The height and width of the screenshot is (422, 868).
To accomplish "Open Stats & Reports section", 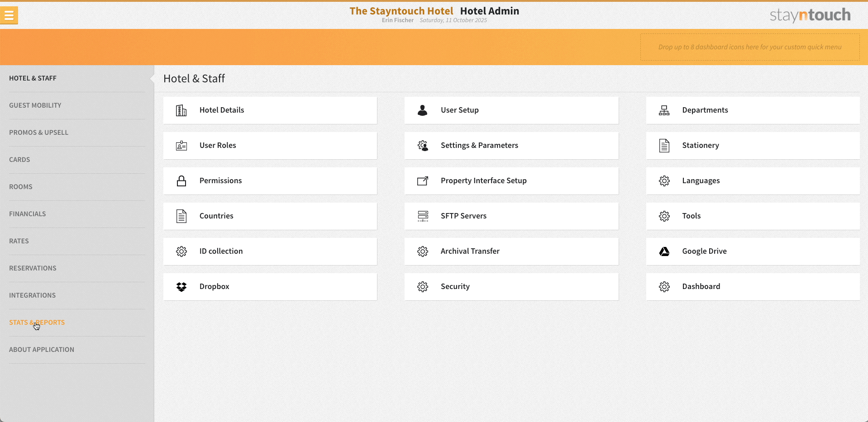I will (x=37, y=322).
